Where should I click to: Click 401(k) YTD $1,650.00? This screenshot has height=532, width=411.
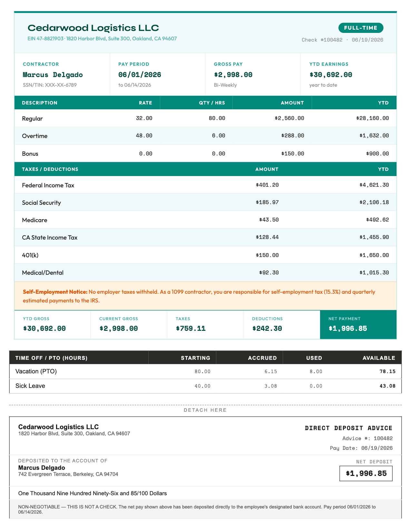tap(374, 255)
